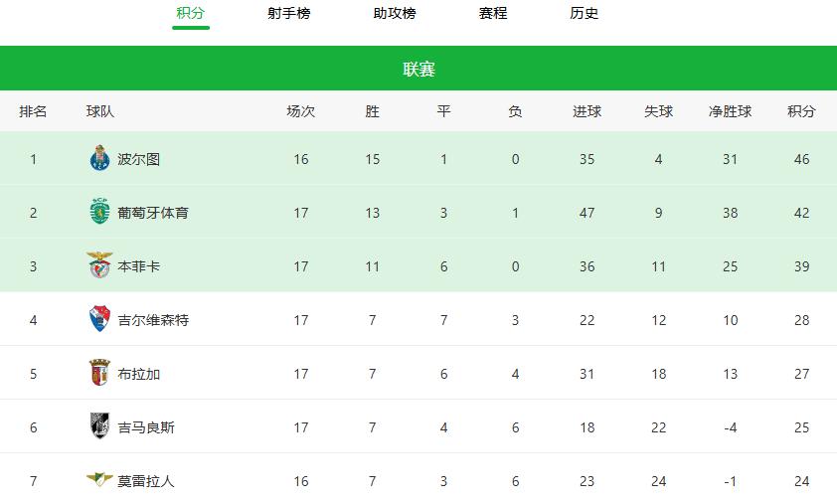Click the Sporting CP green crest

(99, 212)
